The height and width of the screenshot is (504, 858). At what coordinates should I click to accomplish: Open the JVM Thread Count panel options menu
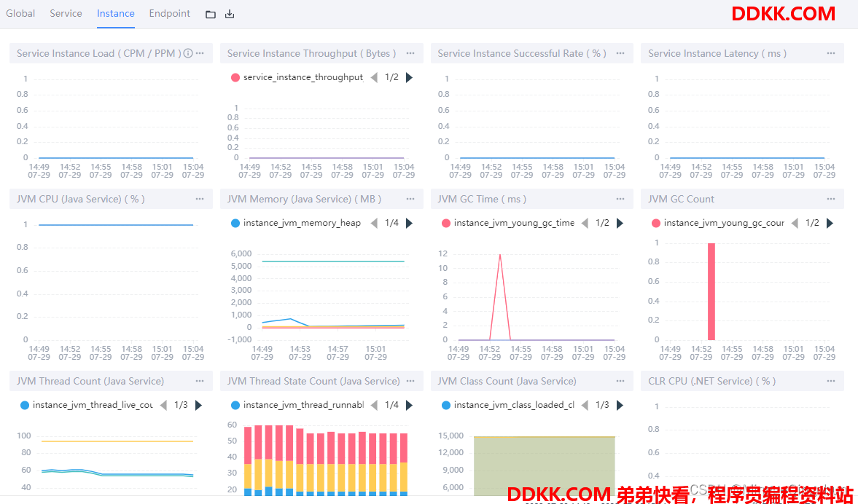200,381
